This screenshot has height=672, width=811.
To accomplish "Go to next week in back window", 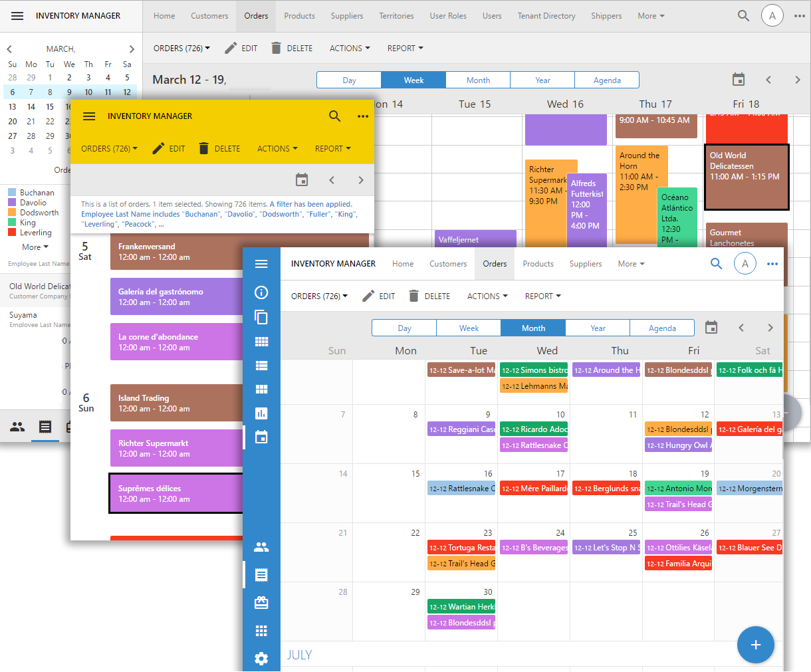I will 798,80.
